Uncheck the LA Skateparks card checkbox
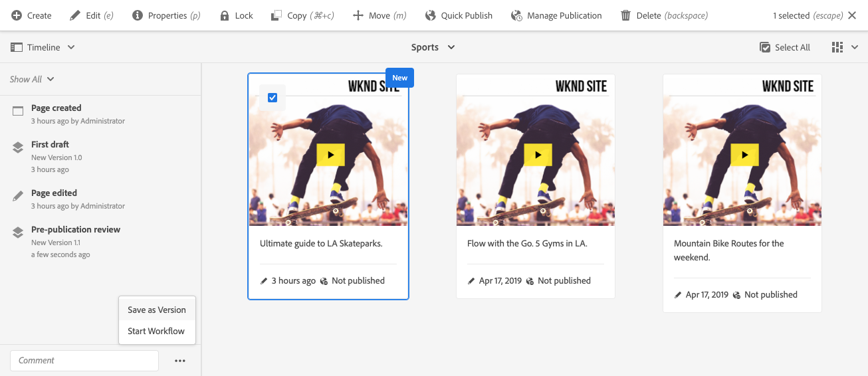 click(272, 98)
